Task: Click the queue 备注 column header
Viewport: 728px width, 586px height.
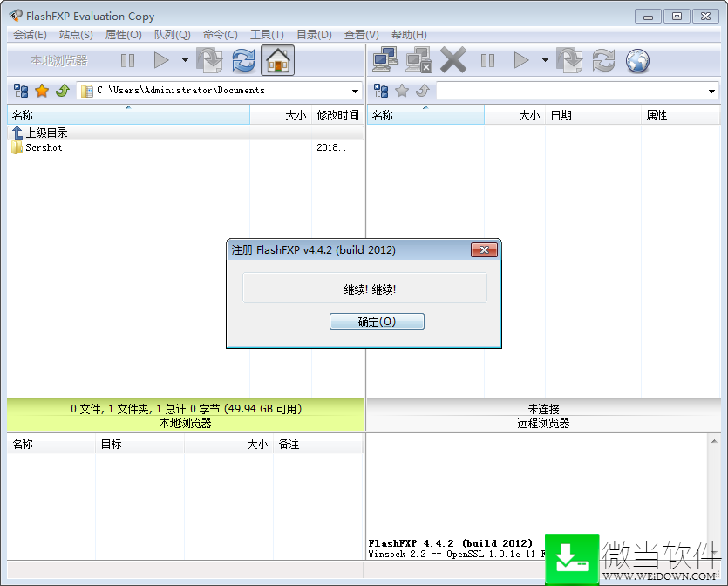Action: (x=318, y=444)
